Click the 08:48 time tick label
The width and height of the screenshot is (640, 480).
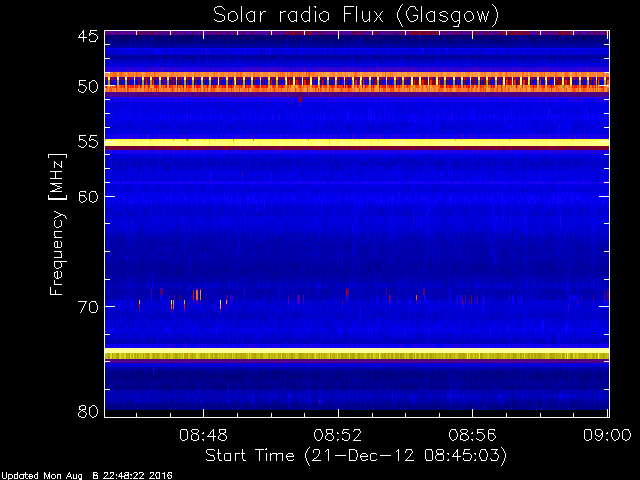pos(203,435)
